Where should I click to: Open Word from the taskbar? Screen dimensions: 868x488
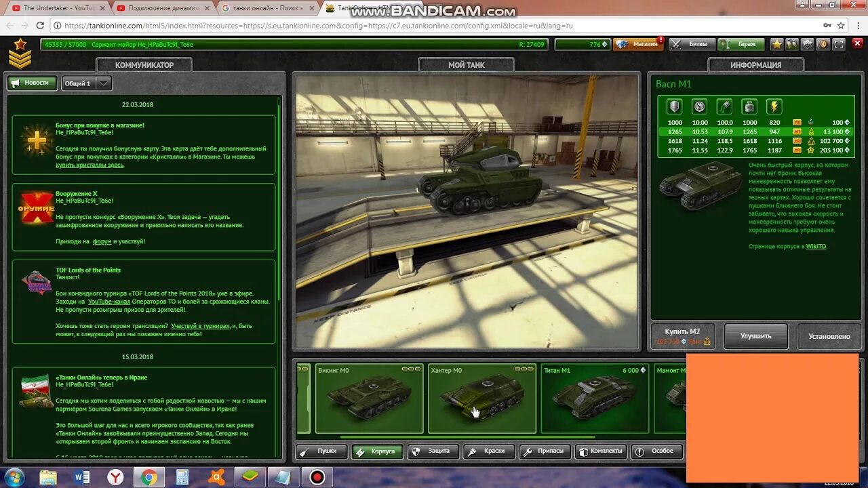(x=82, y=477)
